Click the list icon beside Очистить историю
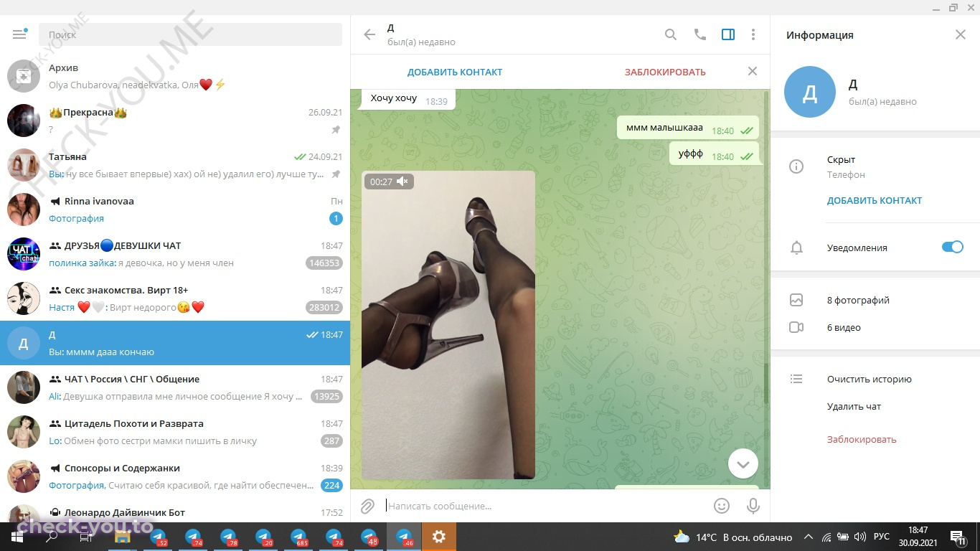The height and width of the screenshot is (551, 980). tap(796, 379)
